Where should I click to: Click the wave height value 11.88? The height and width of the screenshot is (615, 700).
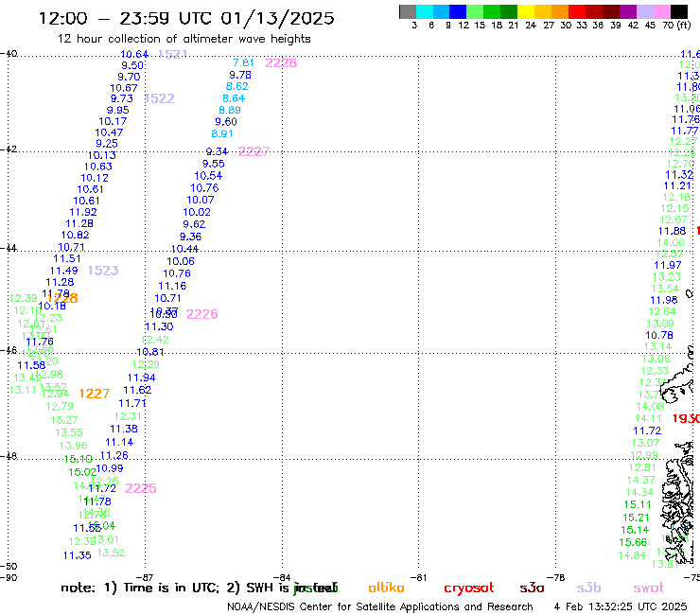(x=673, y=231)
